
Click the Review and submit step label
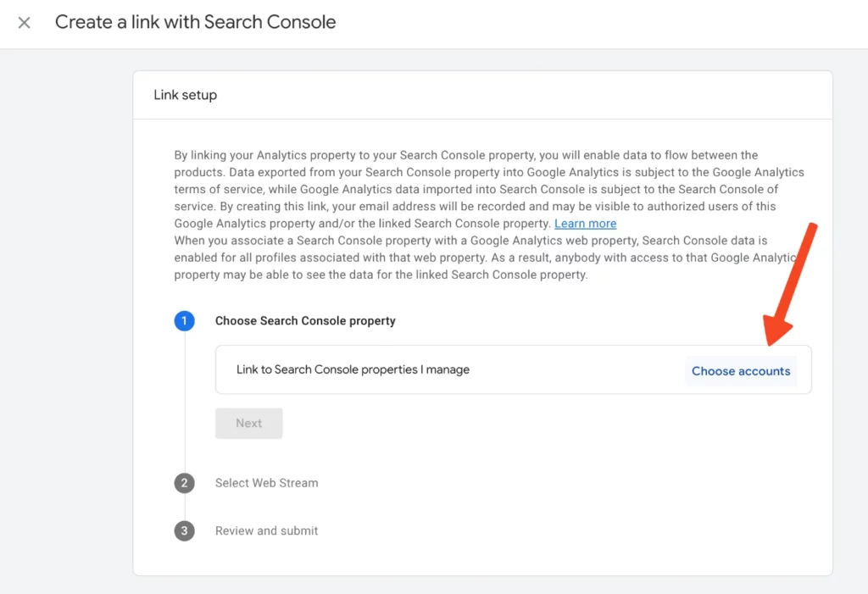pyautogui.click(x=266, y=530)
